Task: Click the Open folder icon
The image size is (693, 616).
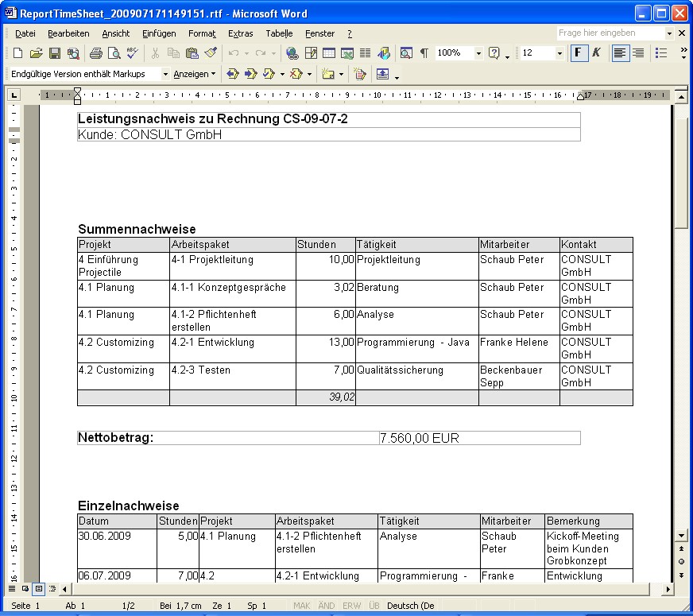Action: pos(36,53)
